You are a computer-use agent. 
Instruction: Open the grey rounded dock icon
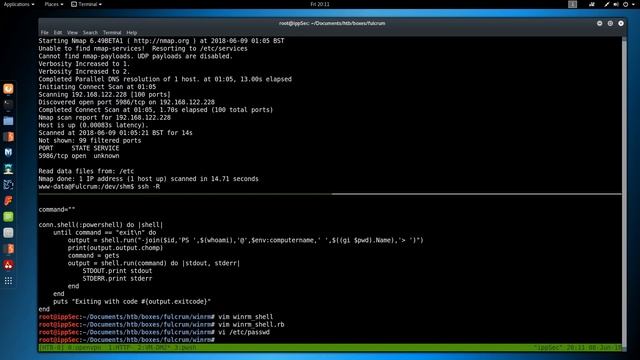point(8,233)
